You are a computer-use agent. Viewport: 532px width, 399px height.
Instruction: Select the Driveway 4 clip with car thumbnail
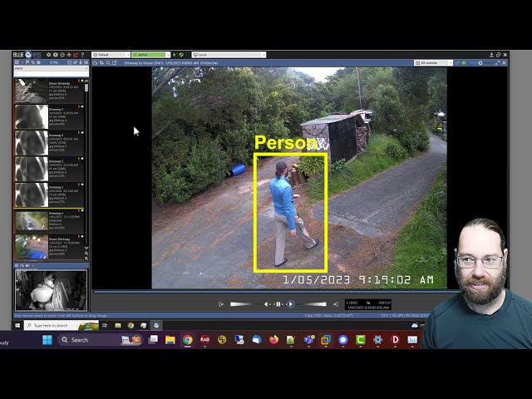(x=49, y=221)
